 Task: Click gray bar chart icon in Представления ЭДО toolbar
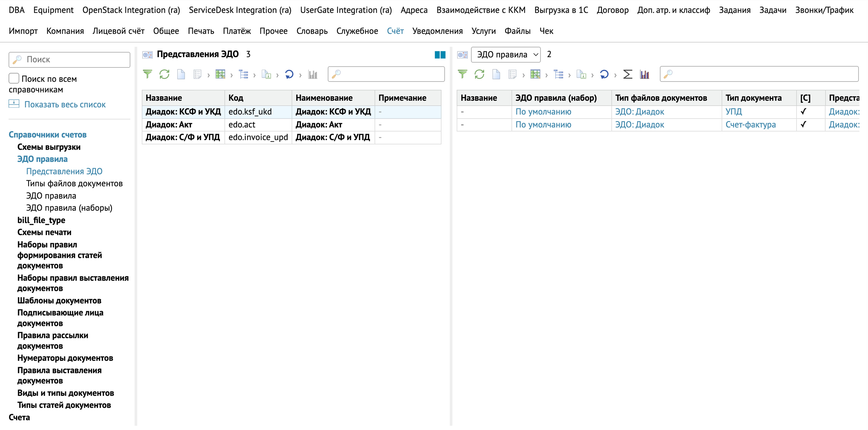coord(313,74)
